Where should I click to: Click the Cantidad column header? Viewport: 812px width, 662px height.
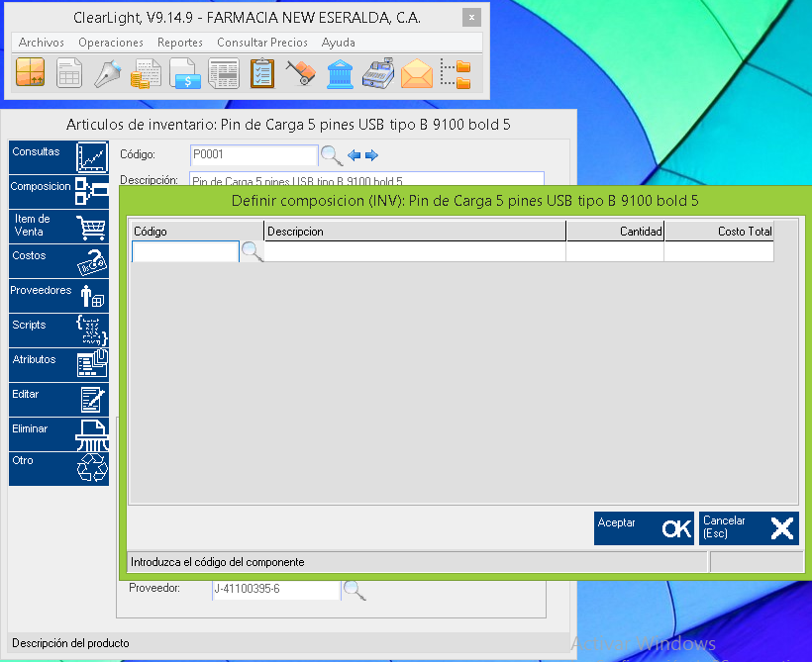(614, 231)
